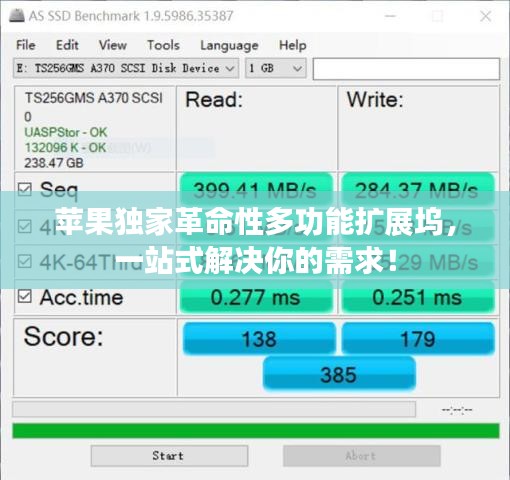Start the benchmark with Start button

tap(169, 456)
